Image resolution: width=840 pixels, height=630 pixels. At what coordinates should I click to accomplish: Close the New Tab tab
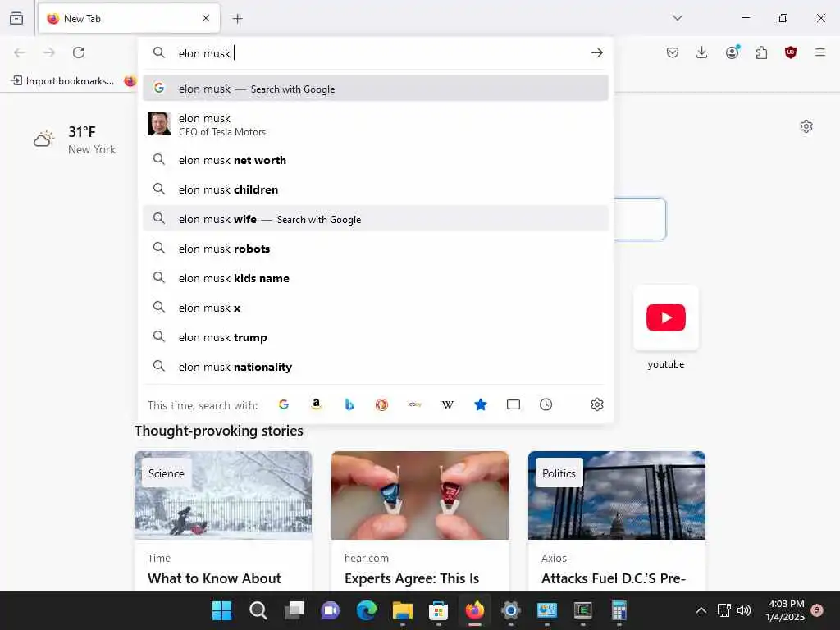[206, 18]
